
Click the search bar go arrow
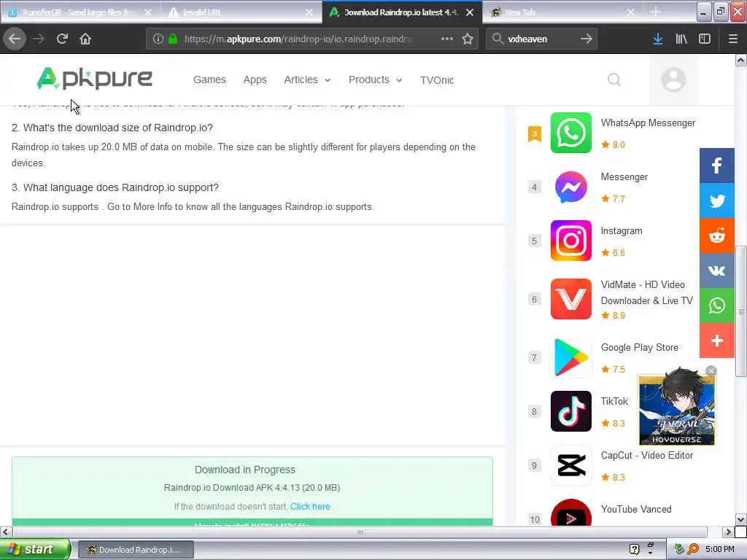tap(587, 39)
